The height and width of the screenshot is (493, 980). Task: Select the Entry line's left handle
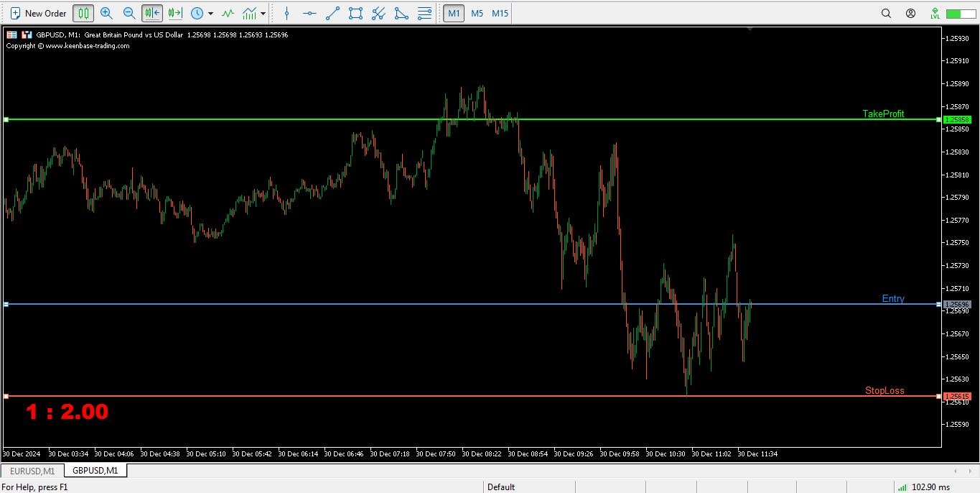pos(6,305)
